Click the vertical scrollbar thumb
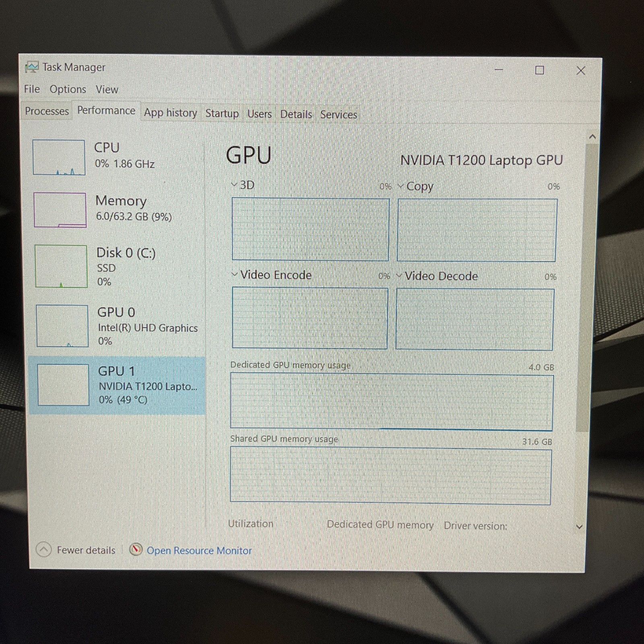This screenshot has width=644, height=644. [x=586, y=288]
